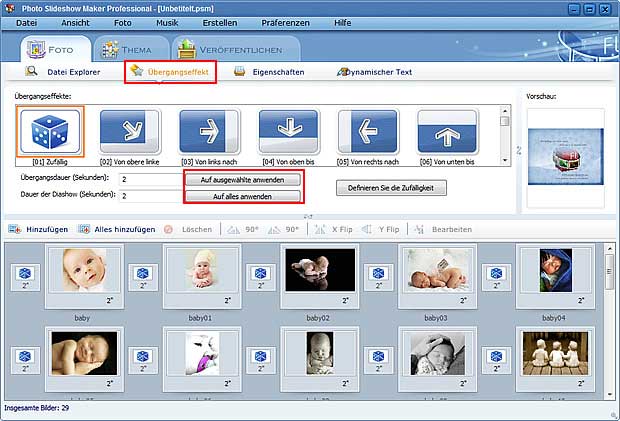
Task: Click Definieren Sie die Zufälligkeit button
Action: click(391, 188)
